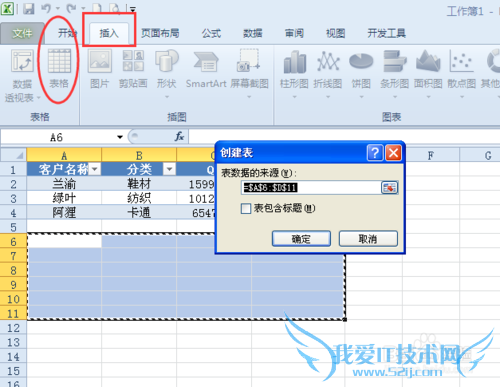The width and height of the screenshot is (500, 387).
Task: Close the 创建表 dialog with the X
Action: pos(393,153)
